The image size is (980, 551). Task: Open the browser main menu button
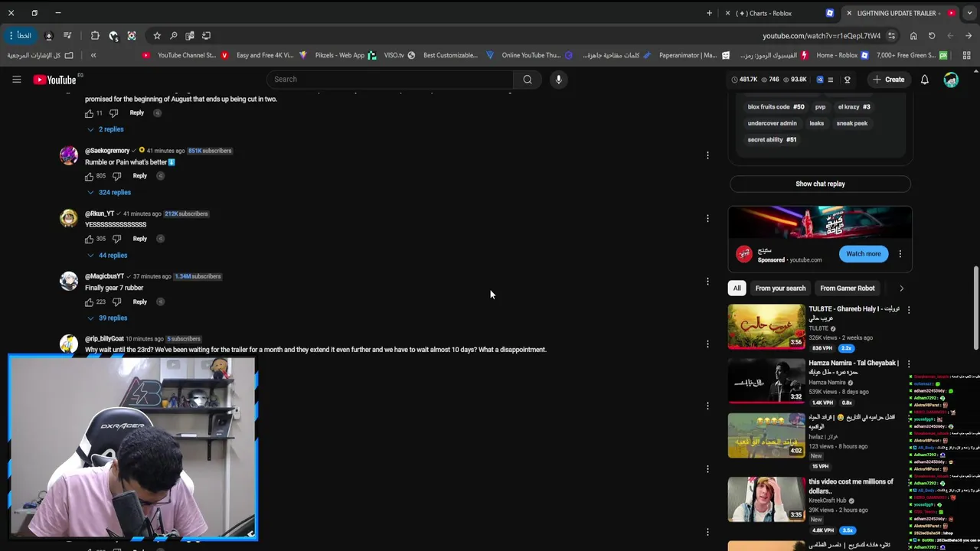click(20, 36)
